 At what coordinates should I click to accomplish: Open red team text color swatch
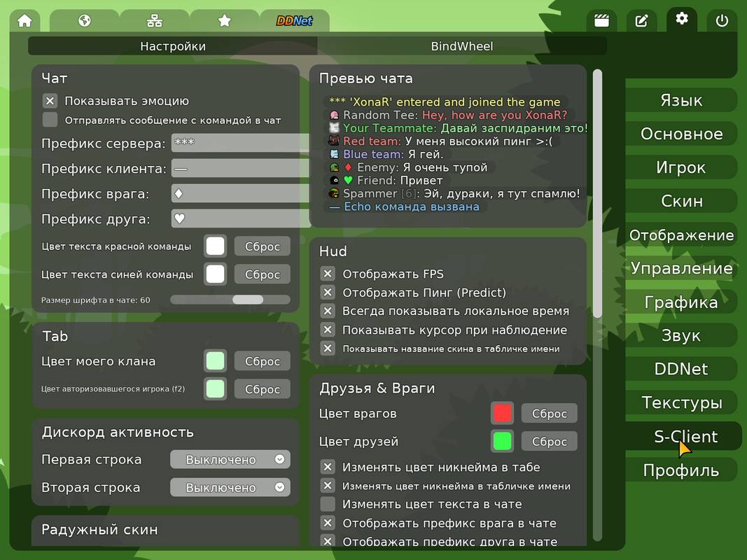(216, 246)
